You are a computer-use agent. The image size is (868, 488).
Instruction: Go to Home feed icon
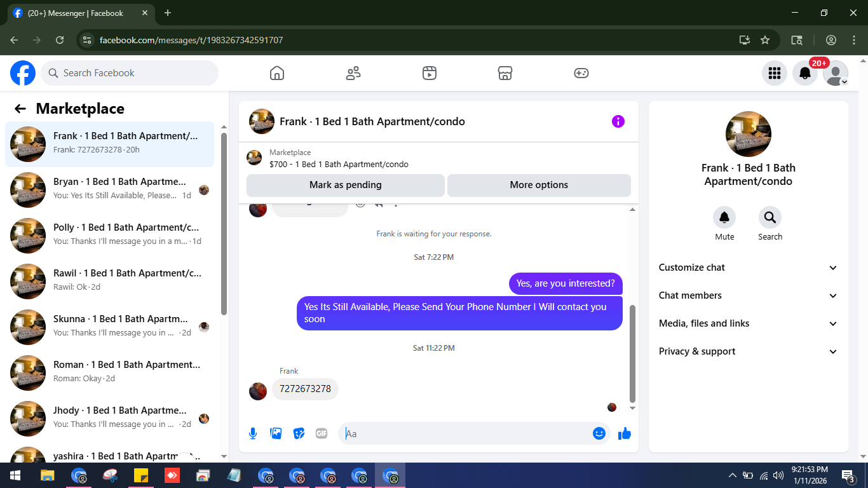point(277,73)
